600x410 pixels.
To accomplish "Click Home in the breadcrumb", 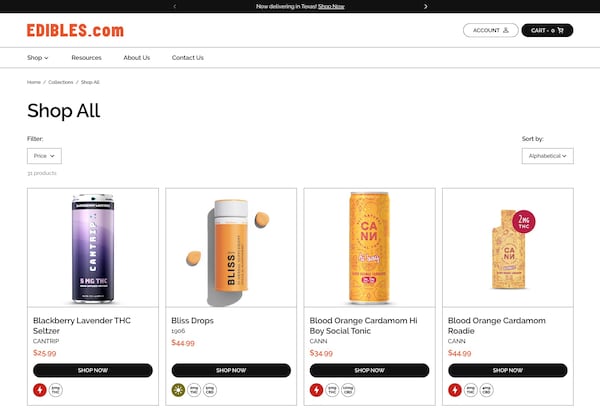I will point(34,82).
